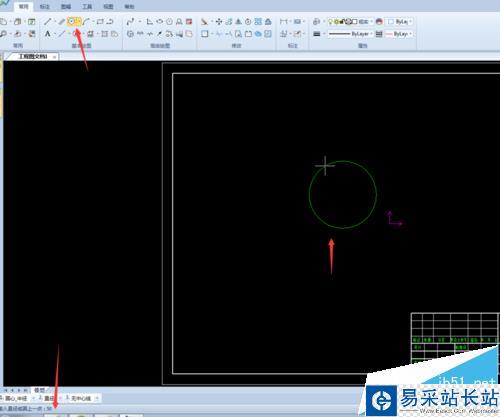The width and height of the screenshot is (500, 417).
Task: Select the linear Dimension tool
Action: pos(283,22)
